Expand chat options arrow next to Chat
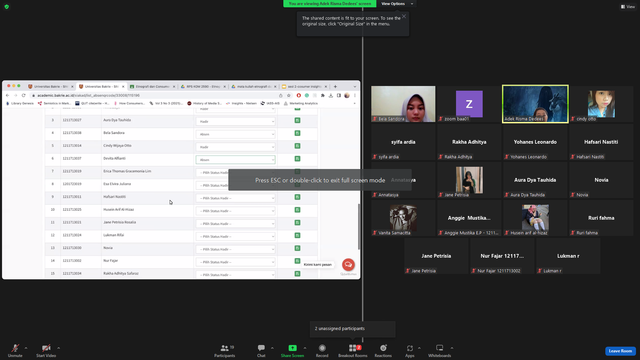The width and height of the screenshot is (640, 360). pos(272,348)
